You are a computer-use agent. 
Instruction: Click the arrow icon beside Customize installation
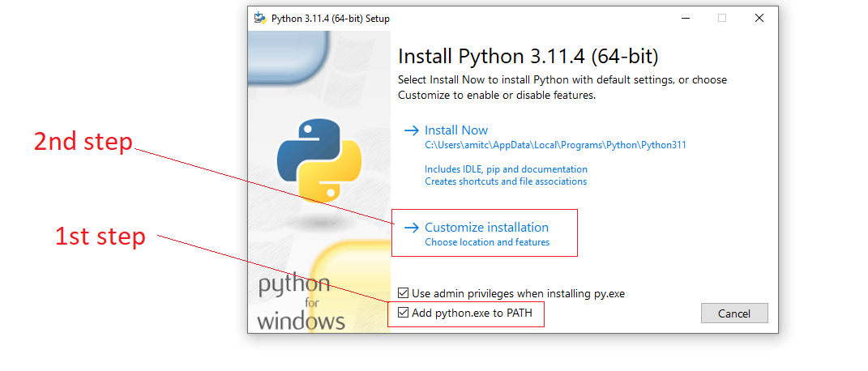411,228
